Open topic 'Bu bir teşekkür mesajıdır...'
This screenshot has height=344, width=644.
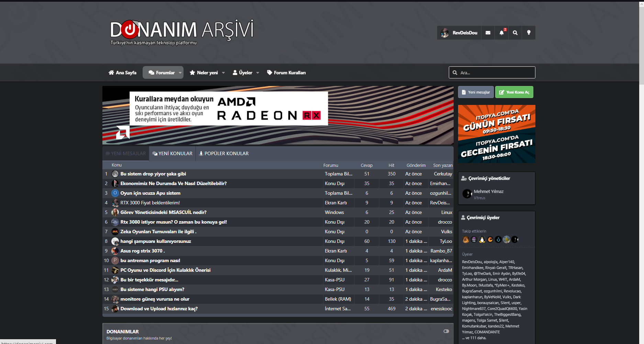[149, 280]
